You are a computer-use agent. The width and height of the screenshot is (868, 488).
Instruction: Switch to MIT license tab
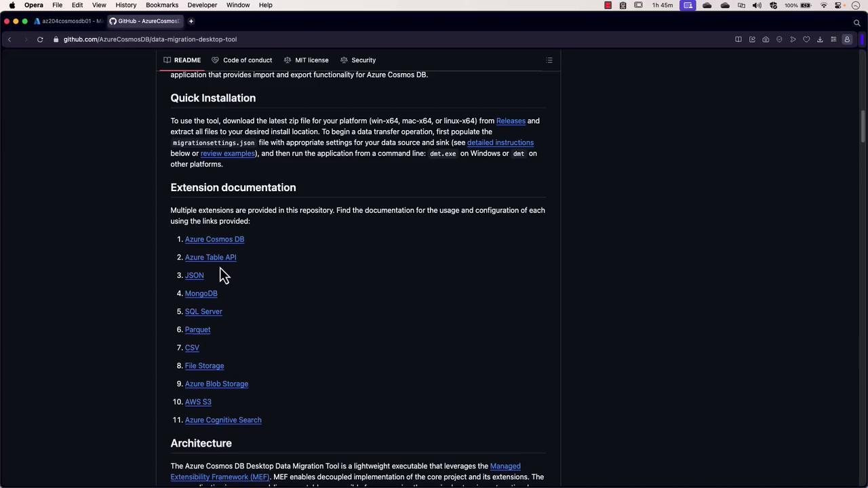[x=307, y=60]
